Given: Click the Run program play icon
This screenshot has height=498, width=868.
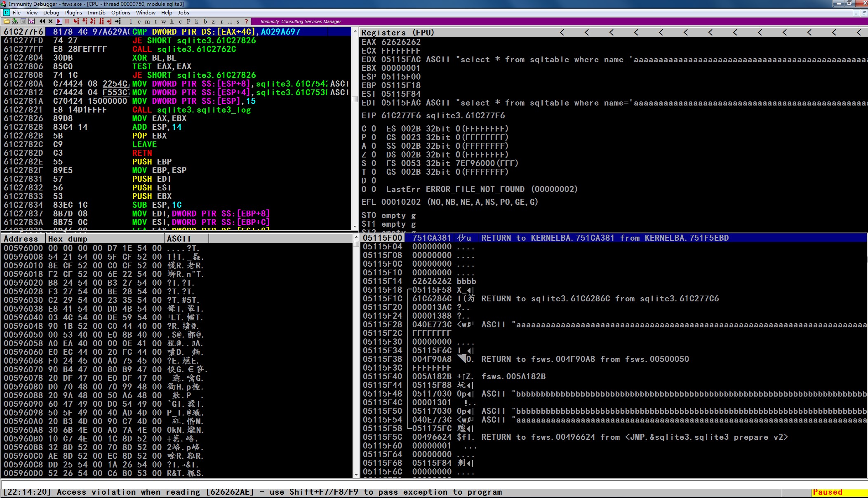Looking at the screenshot, I should tap(59, 21).
